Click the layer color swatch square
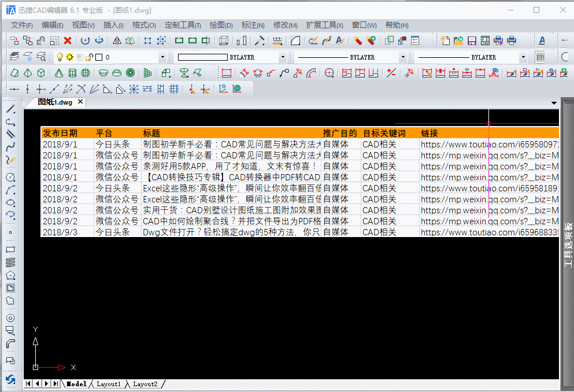The height and width of the screenshot is (392, 574). (98, 57)
